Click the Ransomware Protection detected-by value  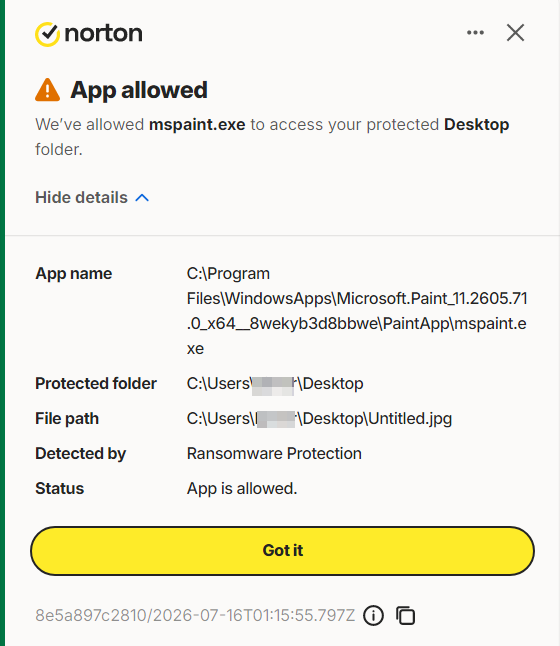tap(274, 454)
